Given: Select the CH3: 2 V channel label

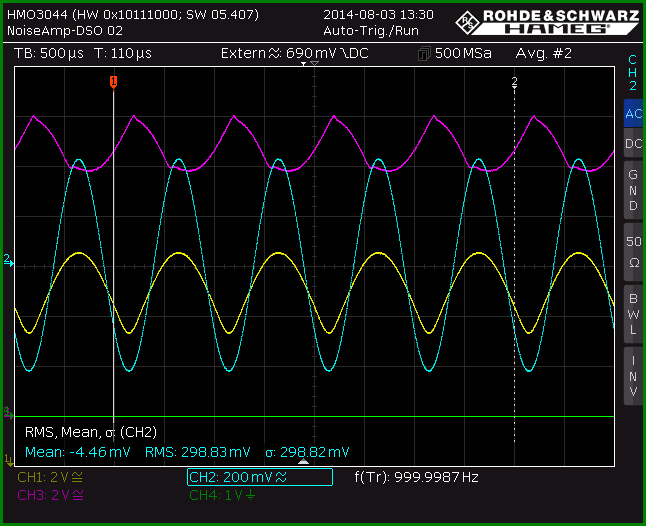Looking at the screenshot, I should [x=50, y=495].
